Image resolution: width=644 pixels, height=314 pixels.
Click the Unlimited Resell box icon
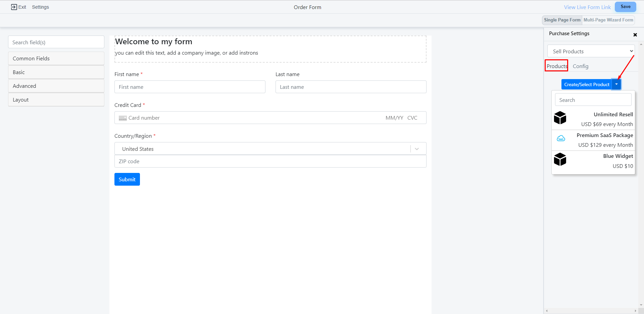point(560,118)
